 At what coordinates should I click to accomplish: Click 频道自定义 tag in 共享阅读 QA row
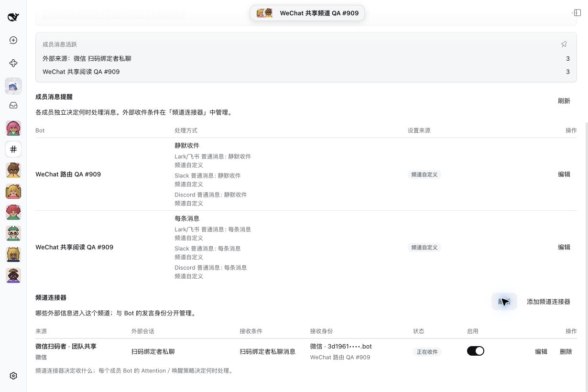coord(425,247)
